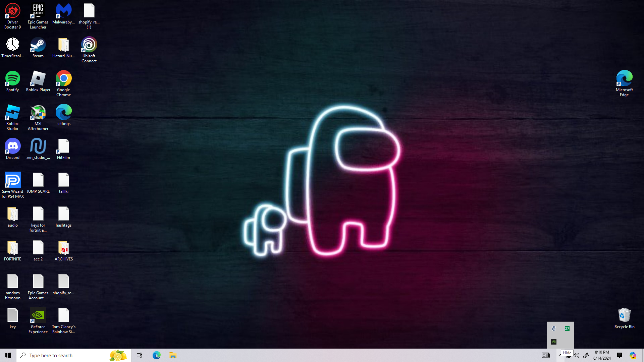Click NVIDIA icon in tray overflow

(554, 342)
